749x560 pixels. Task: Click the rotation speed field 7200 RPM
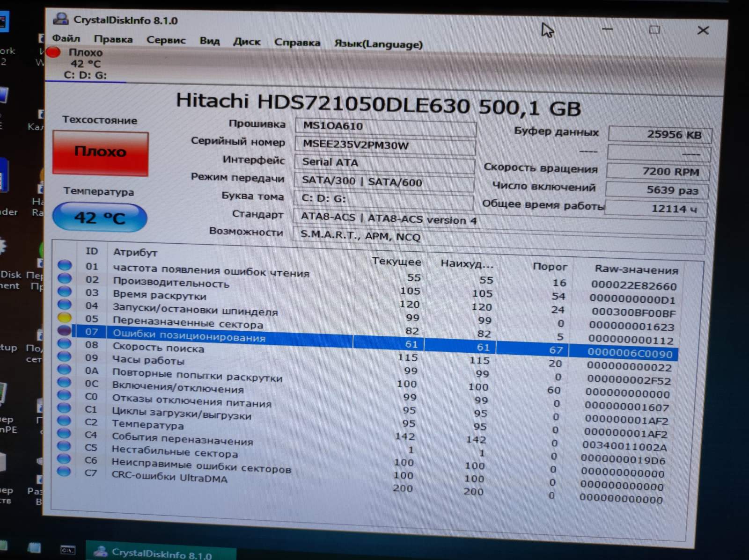coord(658,171)
